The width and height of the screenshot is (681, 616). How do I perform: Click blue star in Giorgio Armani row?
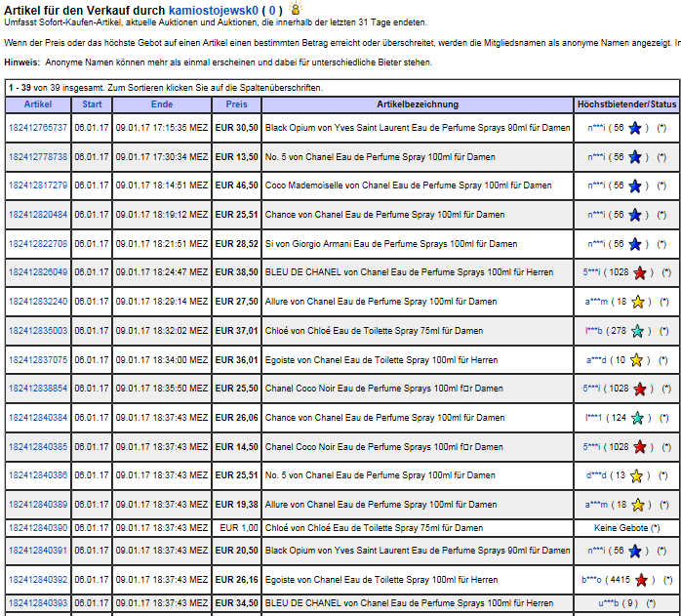635,244
